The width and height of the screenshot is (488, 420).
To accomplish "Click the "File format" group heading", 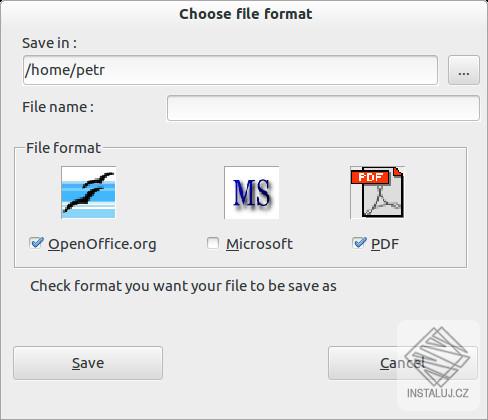I will 63,148.
